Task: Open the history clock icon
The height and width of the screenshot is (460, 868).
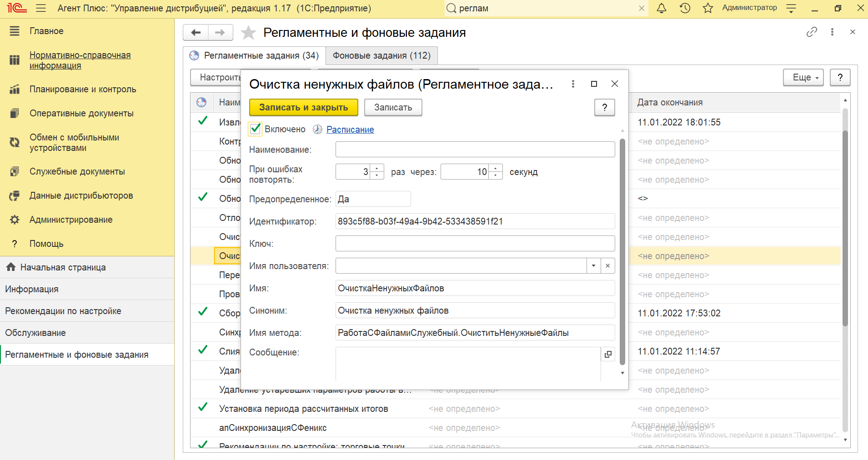Action: pyautogui.click(x=685, y=8)
